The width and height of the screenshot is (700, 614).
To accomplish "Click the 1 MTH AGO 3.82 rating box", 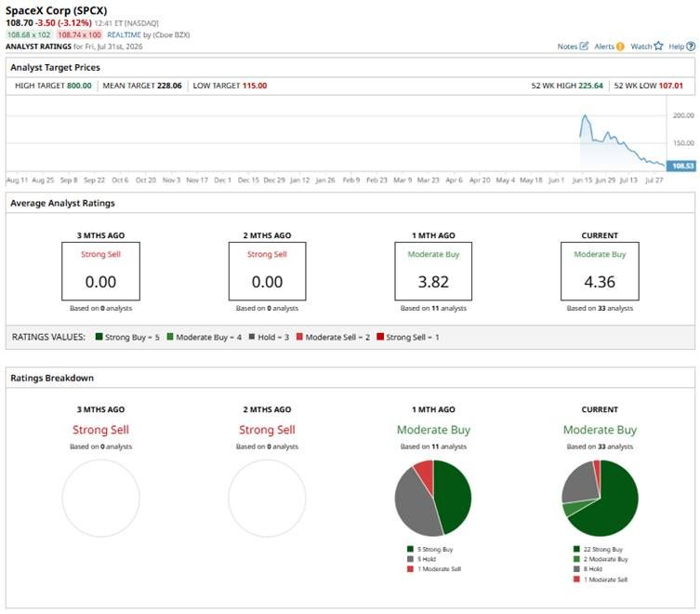I will [x=433, y=272].
